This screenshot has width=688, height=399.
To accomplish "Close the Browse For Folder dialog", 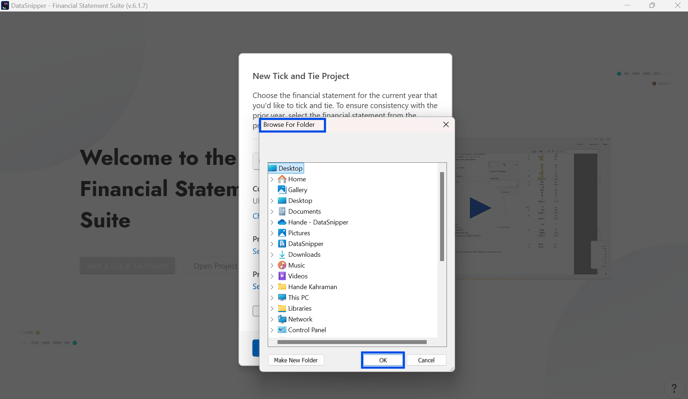I will pos(446,125).
